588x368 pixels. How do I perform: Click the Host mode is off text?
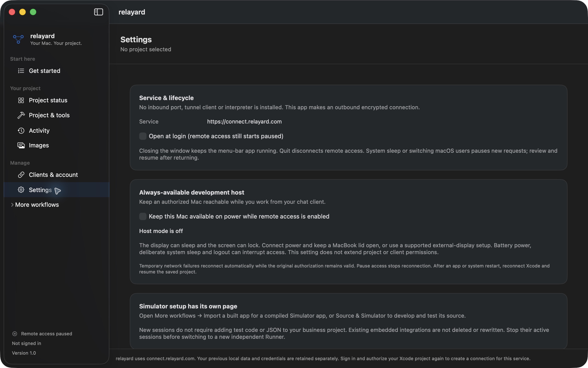pyautogui.click(x=161, y=231)
